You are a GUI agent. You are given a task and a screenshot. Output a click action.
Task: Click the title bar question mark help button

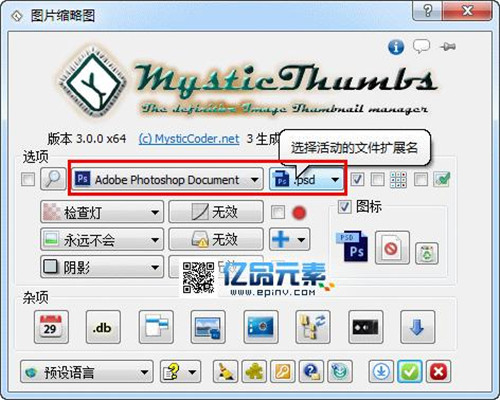tap(428, 11)
